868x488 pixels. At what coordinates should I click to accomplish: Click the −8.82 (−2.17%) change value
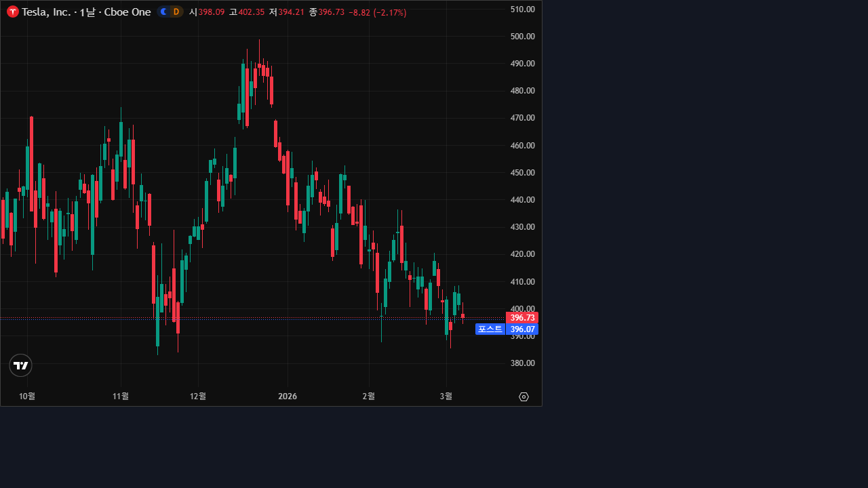click(378, 12)
